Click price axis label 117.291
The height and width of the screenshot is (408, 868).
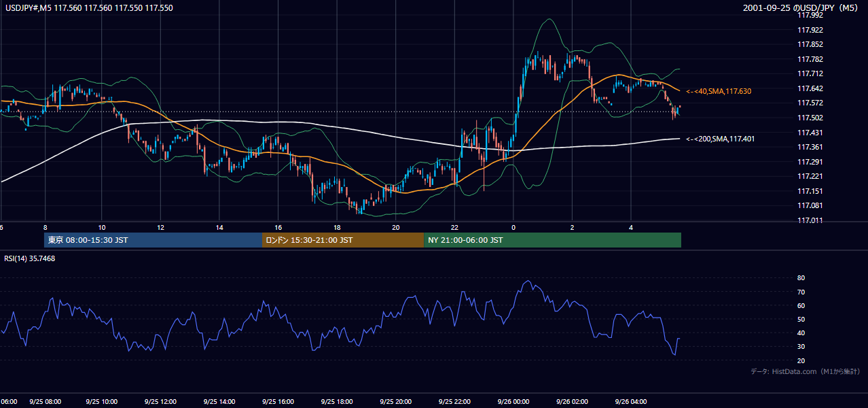(x=810, y=162)
